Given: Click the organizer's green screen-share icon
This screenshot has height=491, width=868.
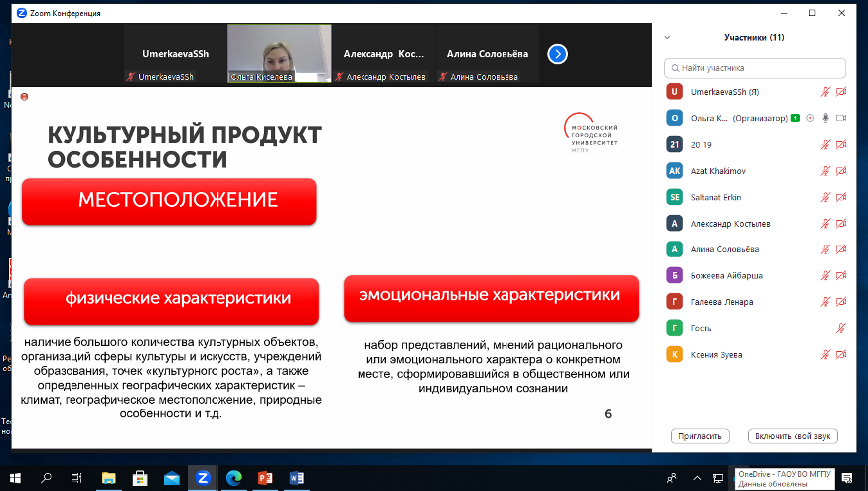Looking at the screenshot, I should pos(796,118).
